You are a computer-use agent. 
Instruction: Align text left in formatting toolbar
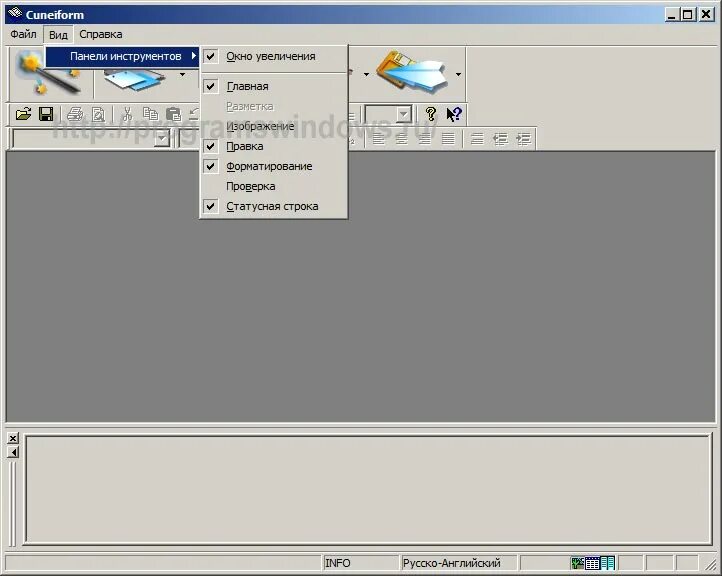pos(378,139)
